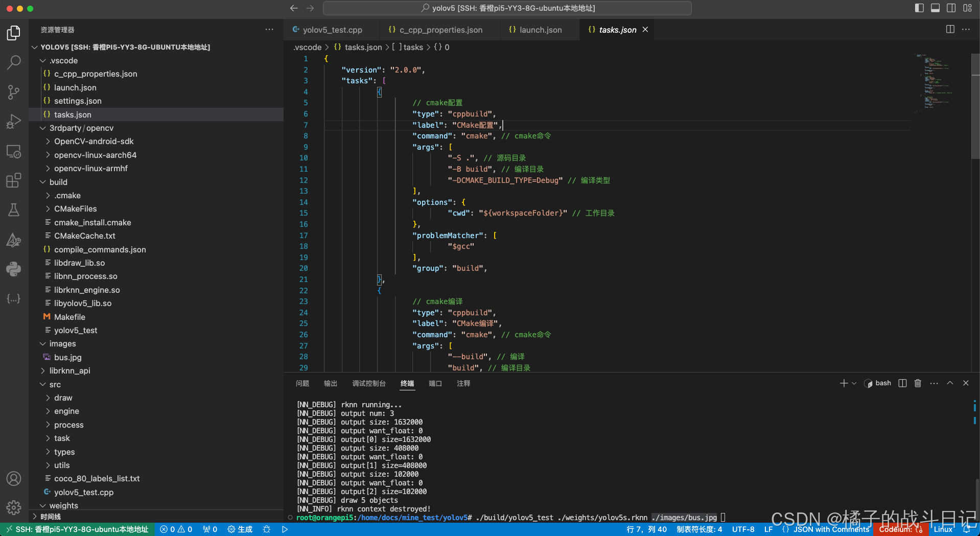The width and height of the screenshot is (980, 536).
Task: Go forward with the navigation arrow
Action: point(310,8)
